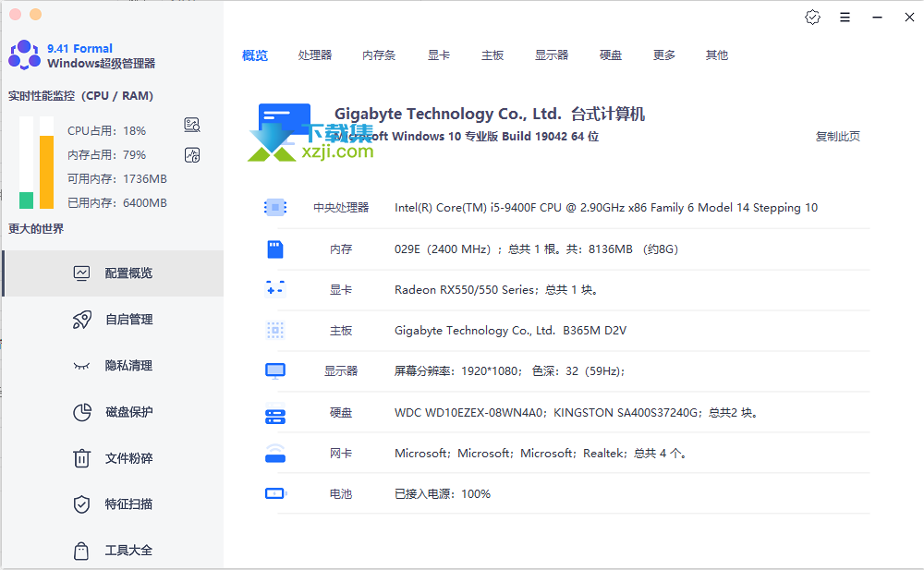Click the 隐私清理 closed-eye icon
The image size is (924, 570).
point(81,366)
